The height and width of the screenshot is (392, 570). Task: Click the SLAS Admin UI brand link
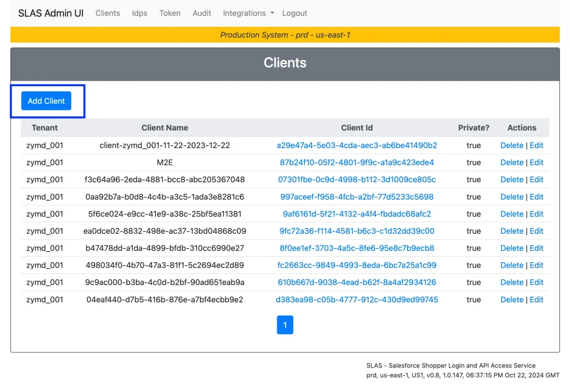[x=51, y=13]
